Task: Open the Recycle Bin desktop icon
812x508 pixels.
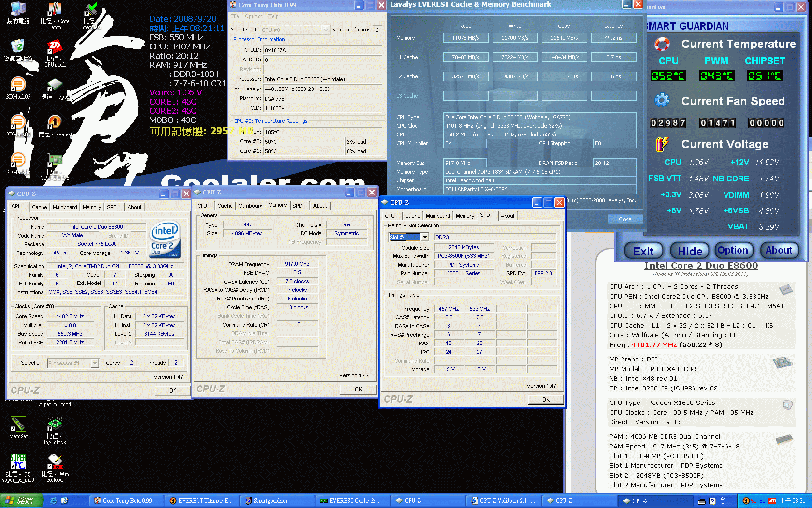Action: click(x=18, y=50)
